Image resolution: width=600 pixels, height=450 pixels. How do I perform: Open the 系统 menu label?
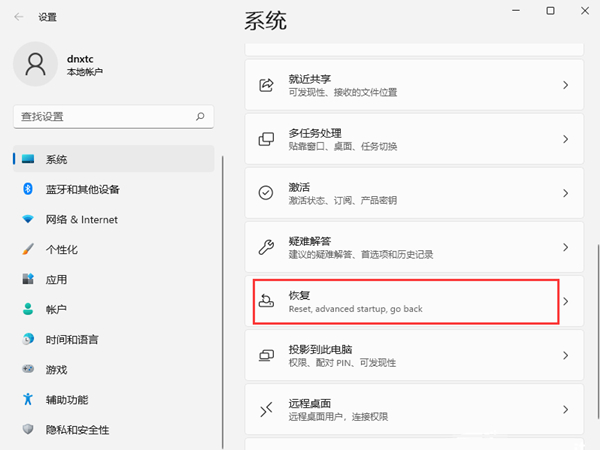(56, 159)
